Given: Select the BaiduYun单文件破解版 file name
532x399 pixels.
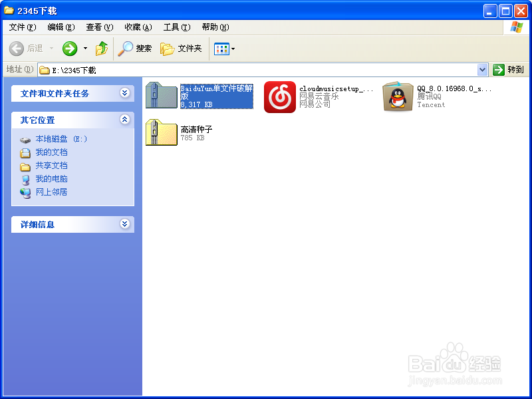Looking at the screenshot, I should 217,92.
